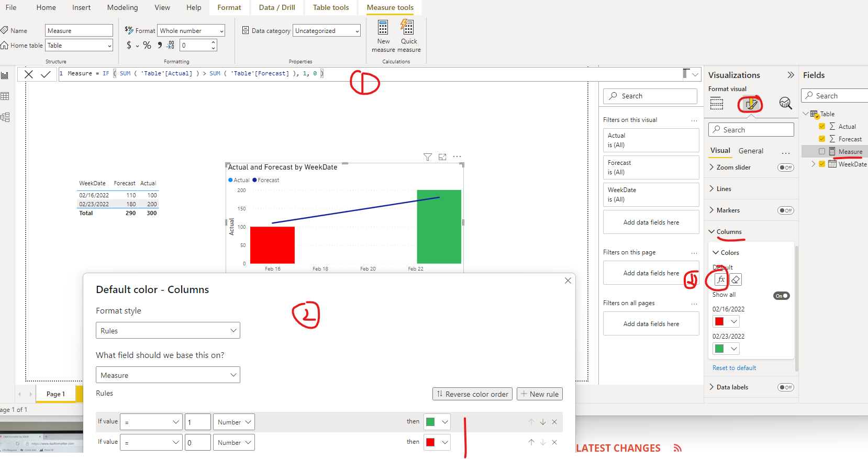Close the Default color dialog

pos(568,281)
